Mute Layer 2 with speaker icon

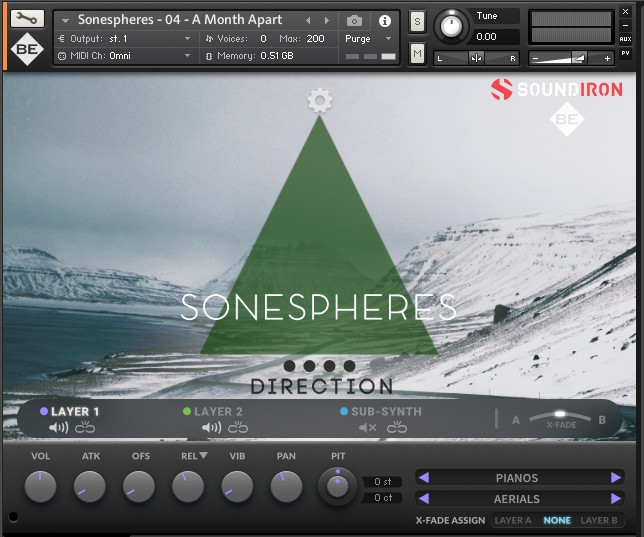tap(212, 428)
